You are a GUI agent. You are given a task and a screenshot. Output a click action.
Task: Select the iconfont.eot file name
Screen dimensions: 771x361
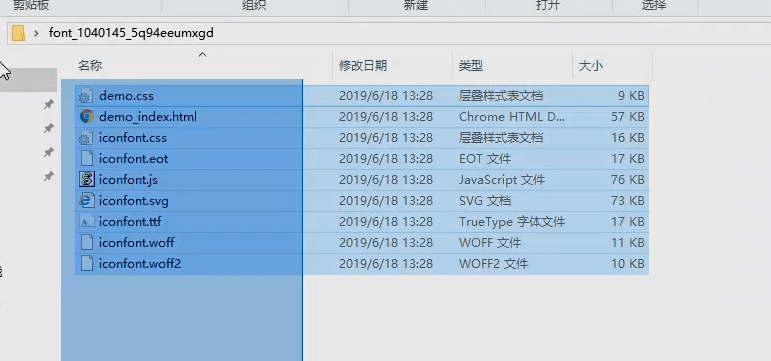pyautogui.click(x=133, y=159)
